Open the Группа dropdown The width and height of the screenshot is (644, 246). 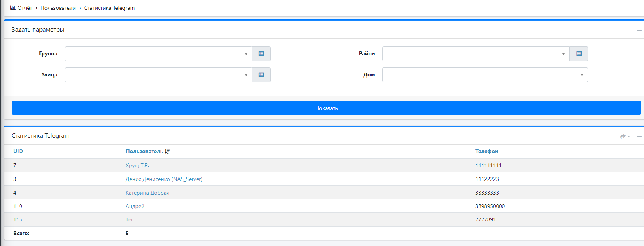tap(158, 54)
